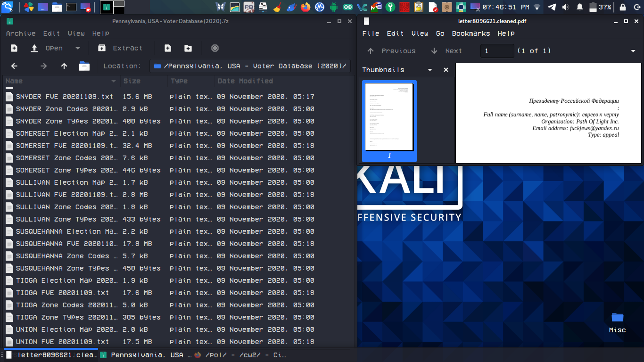Open the Telegram tray icon
Viewport: 644px width, 362px height.
point(552,7)
